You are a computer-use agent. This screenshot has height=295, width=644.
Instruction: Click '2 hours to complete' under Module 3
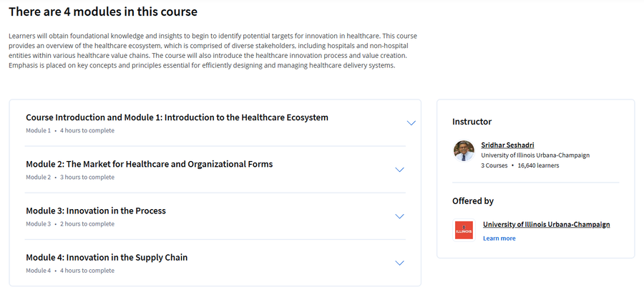point(87,224)
